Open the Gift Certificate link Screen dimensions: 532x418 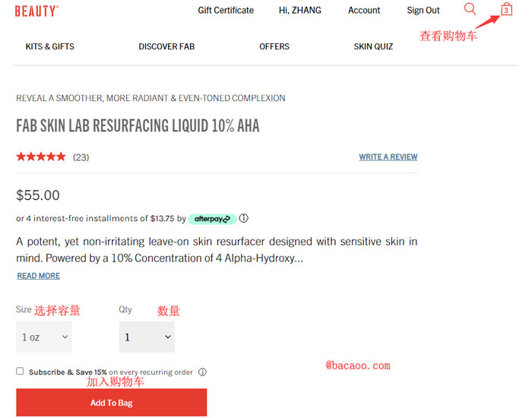tap(226, 10)
